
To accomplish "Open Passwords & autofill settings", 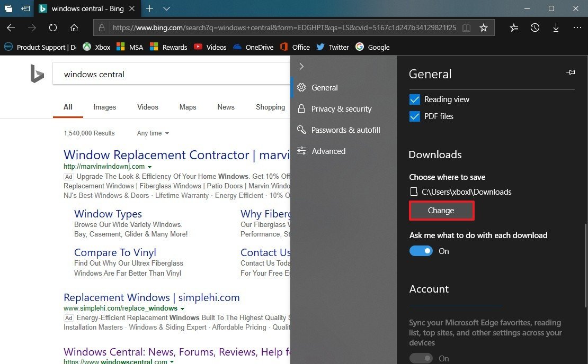I will [x=343, y=130].
